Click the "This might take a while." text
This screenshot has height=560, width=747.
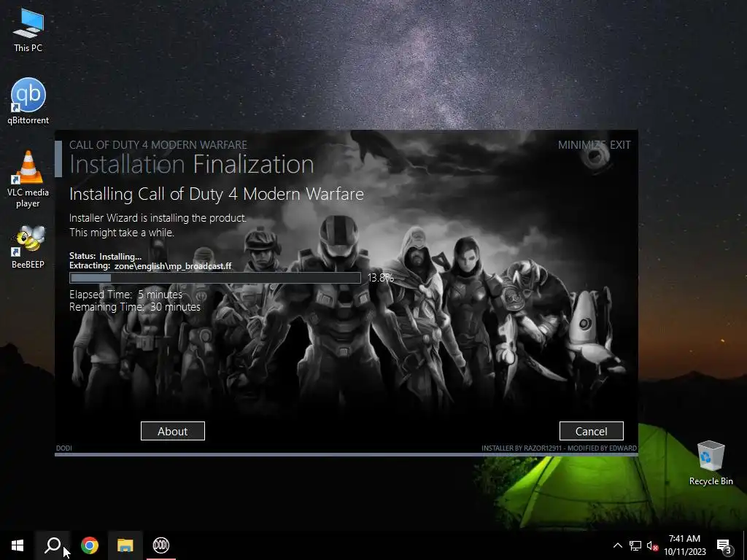click(122, 233)
